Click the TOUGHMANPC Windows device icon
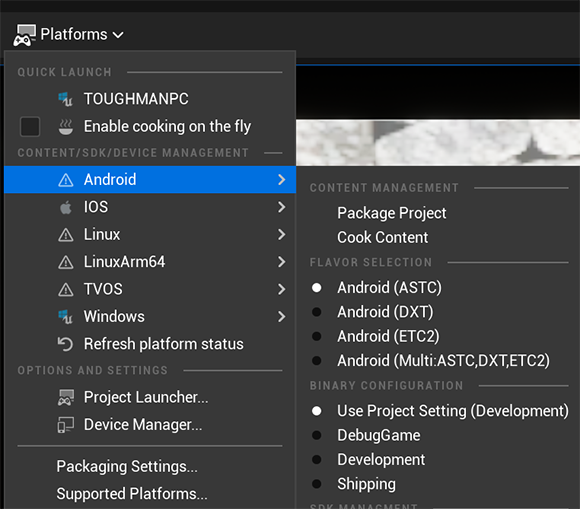 pyautogui.click(x=65, y=99)
